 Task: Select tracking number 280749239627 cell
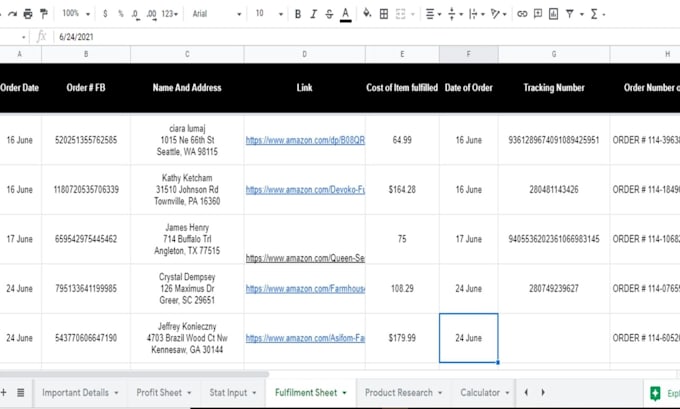554,288
